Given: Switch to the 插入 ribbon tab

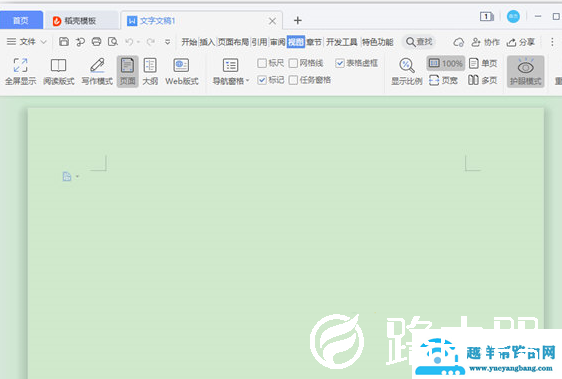Looking at the screenshot, I should click(x=207, y=42).
